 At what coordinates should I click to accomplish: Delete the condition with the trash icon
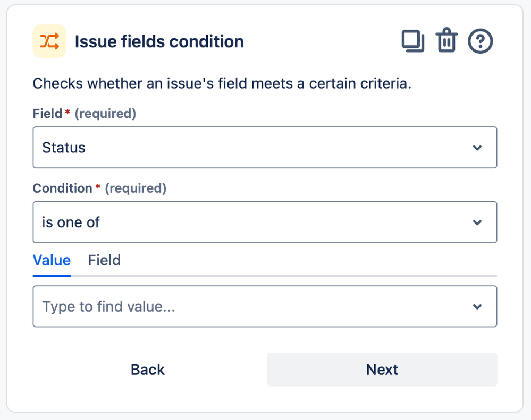pyautogui.click(x=446, y=40)
